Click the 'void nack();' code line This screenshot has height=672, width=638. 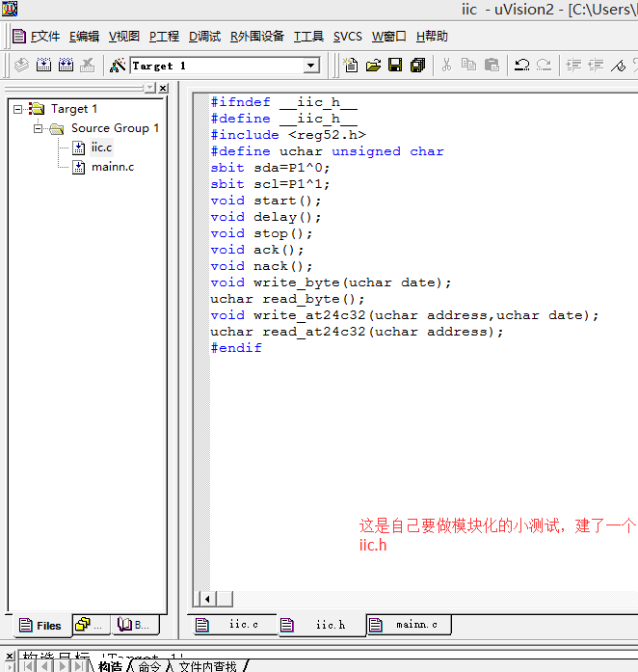pyautogui.click(x=261, y=266)
